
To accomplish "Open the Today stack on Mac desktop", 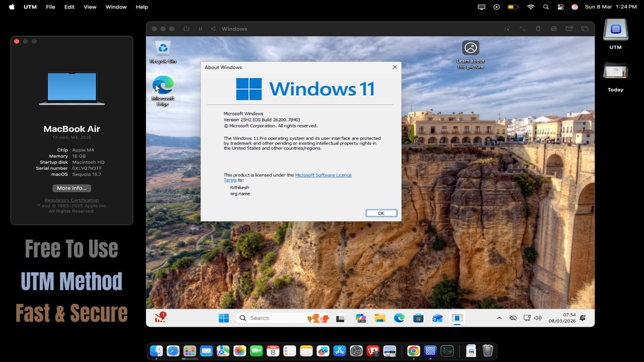I will click(615, 76).
